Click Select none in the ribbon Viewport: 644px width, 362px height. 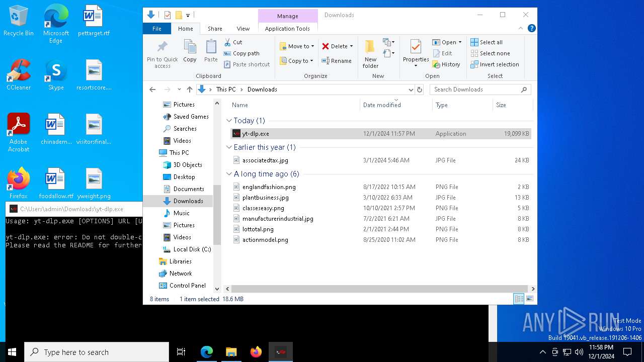pos(490,53)
